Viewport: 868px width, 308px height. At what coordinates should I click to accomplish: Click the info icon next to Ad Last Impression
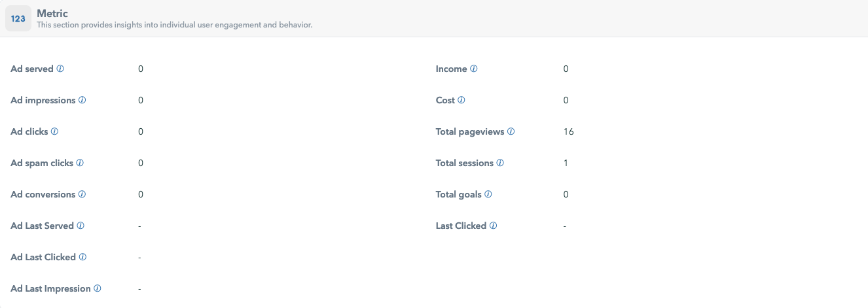[x=98, y=288]
